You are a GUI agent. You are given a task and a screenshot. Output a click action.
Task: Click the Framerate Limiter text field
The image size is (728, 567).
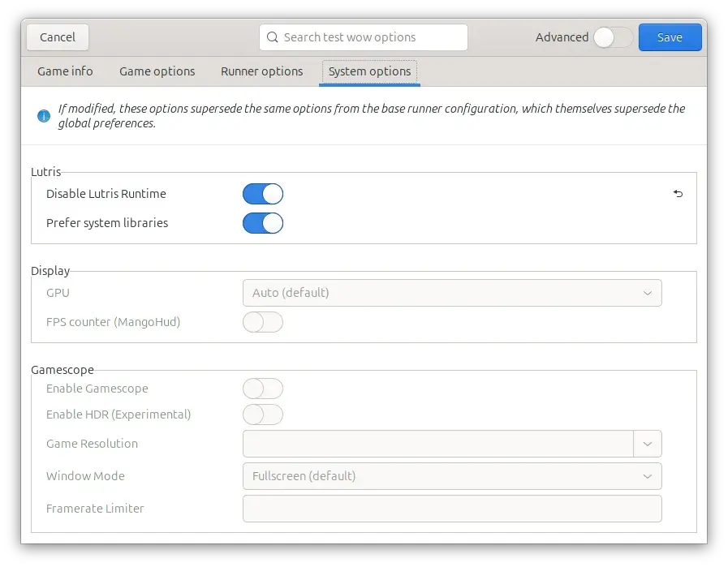452,509
